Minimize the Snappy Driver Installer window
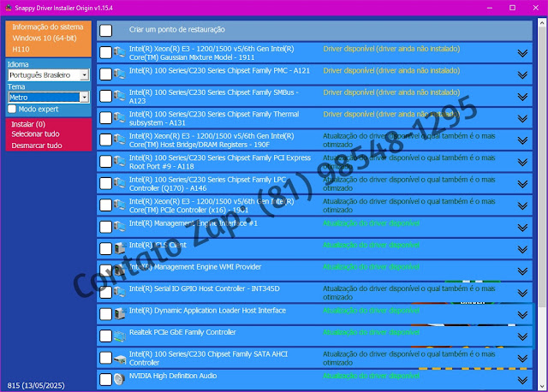Screen dimensions: 548x392 pos(490,8)
